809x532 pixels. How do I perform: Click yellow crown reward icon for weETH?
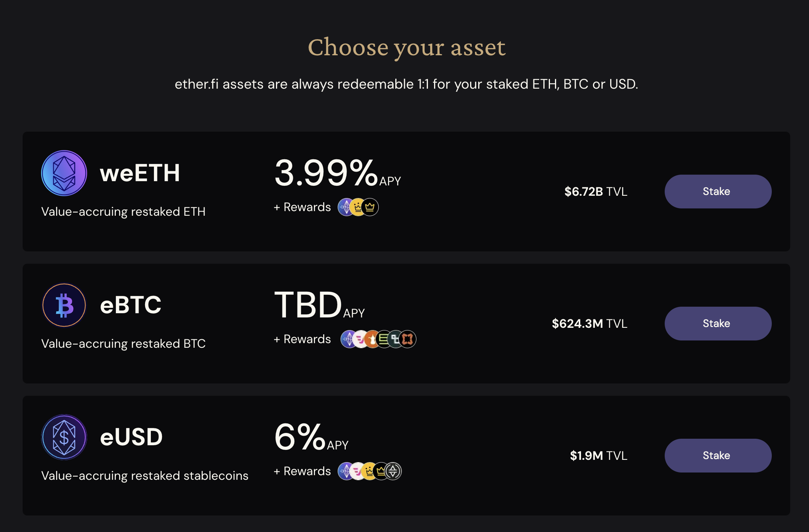pyautogui.click(x=358, y=207)
